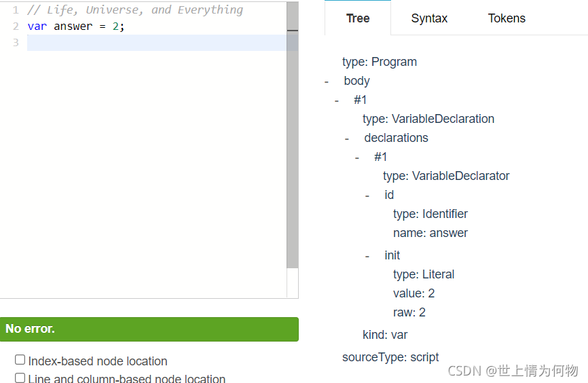Click 'type: Identifier' entry
Image resolution: width=588 pixels, height=383 pixels.
point(430,214)
